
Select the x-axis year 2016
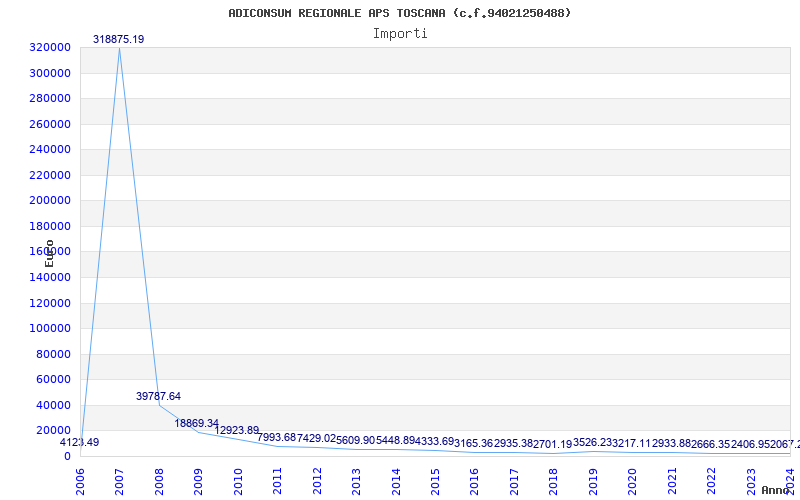[x=475, y=482]
